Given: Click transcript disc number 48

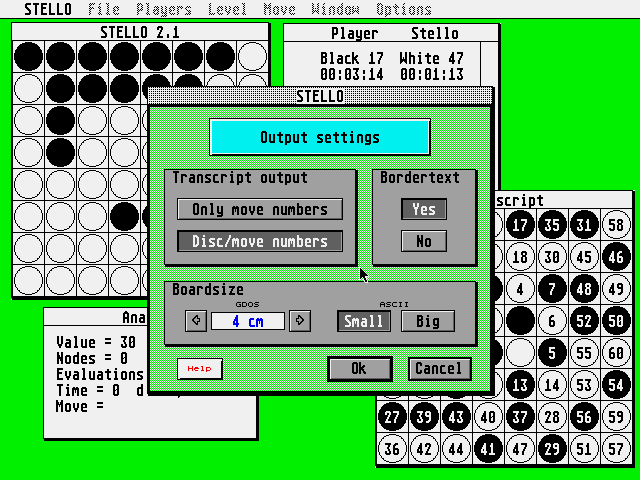Looking at the screenshot, I should (x=584, y=289).
